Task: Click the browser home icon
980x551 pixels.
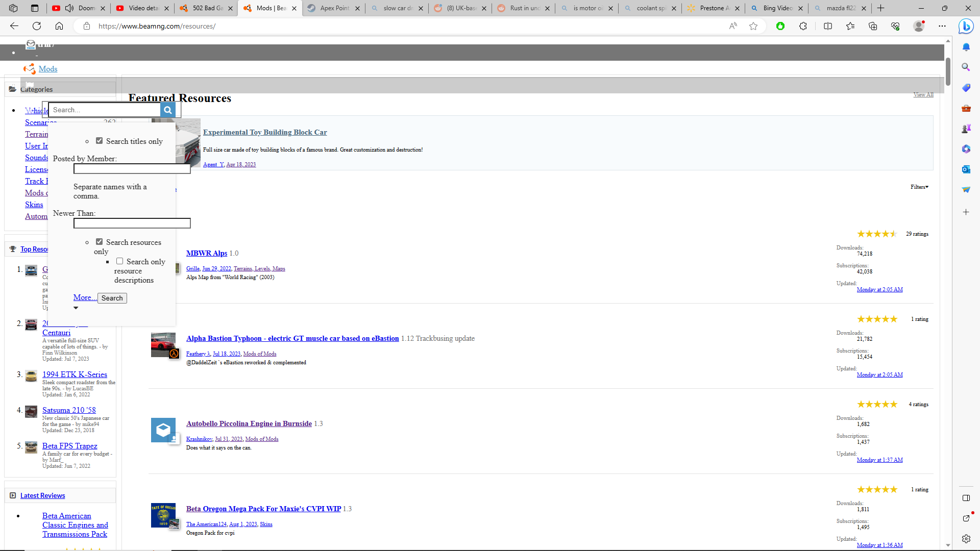Action: (x=59, y=26)
